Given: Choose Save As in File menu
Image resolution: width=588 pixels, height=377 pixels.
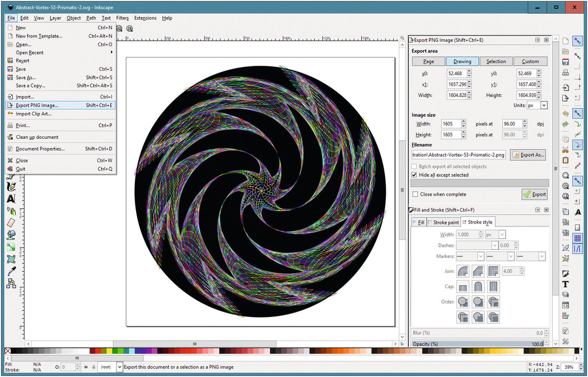Looking at the screenshot, I should (60, 77).
